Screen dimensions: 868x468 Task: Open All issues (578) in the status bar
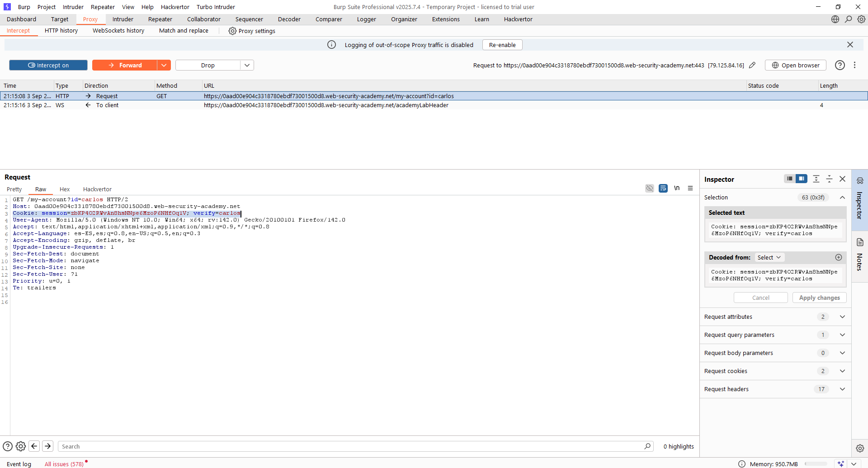pos(64,464)
